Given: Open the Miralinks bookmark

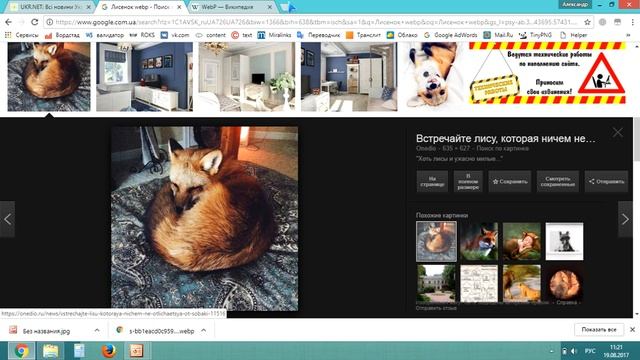Looking at the screenshot, I should 274,35.
